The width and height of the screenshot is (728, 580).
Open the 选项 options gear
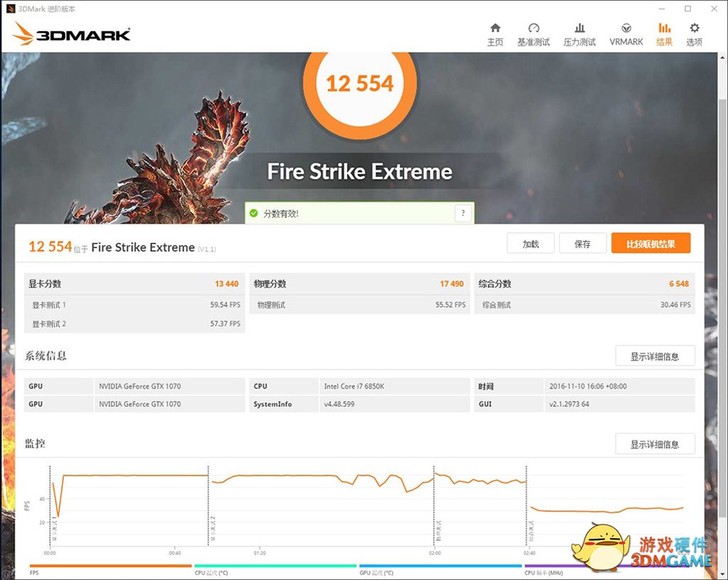tap(694, 35)
